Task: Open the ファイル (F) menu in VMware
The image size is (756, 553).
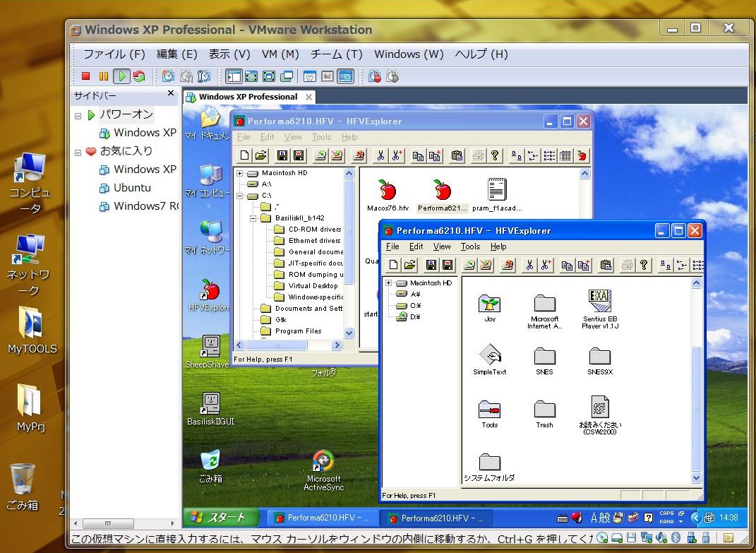Action: pos(114,54)
